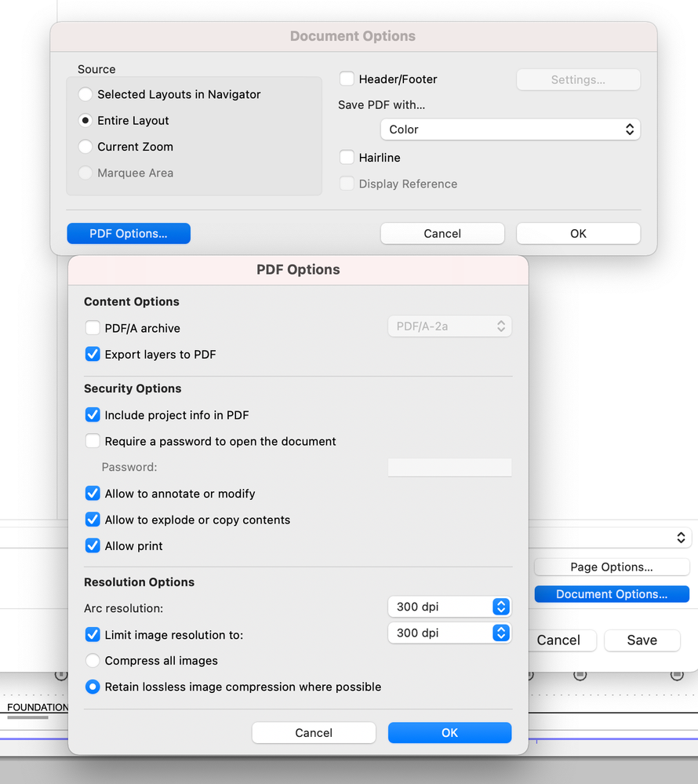Open the Limit image resolution dpi dropdown
This screenshot has width=698, height=784.
click(x=449, y=633)
